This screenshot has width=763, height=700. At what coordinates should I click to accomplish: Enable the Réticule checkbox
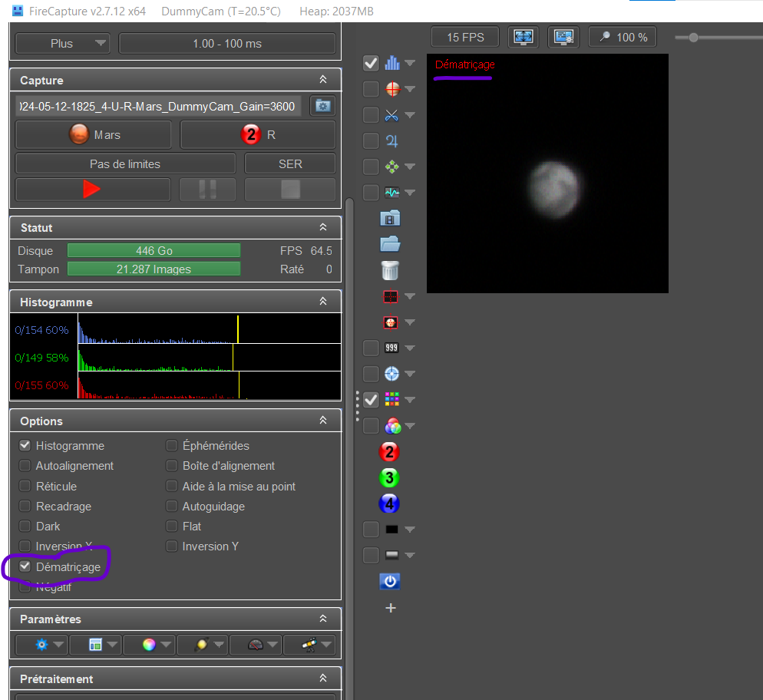[25, 486]
